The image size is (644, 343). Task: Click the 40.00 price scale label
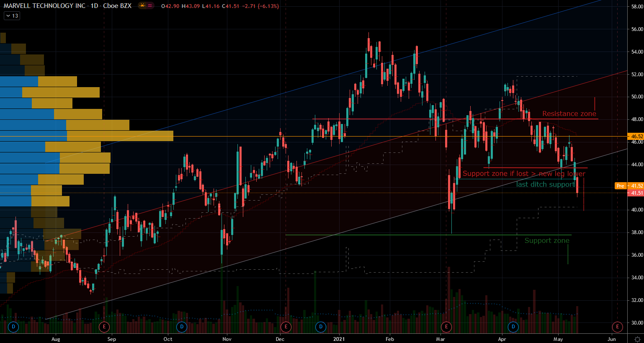pos(637,210)
